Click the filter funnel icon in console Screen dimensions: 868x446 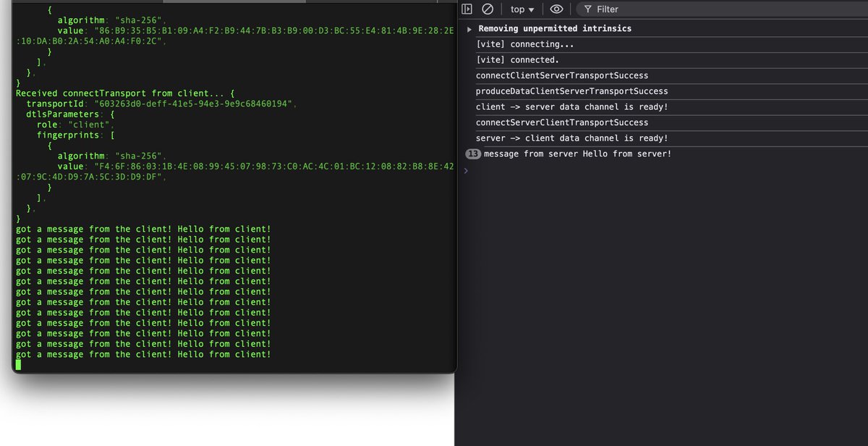tap(588, 9)
